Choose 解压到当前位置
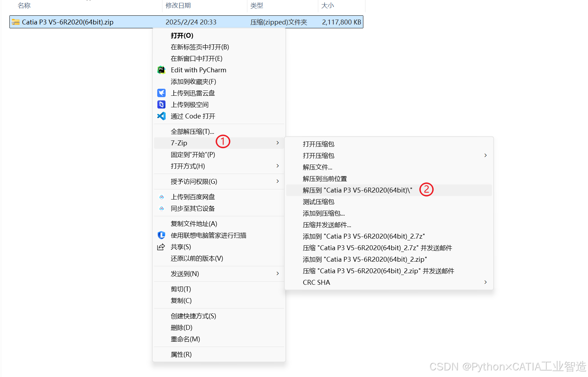588x377 pixels. pos(389,179)
